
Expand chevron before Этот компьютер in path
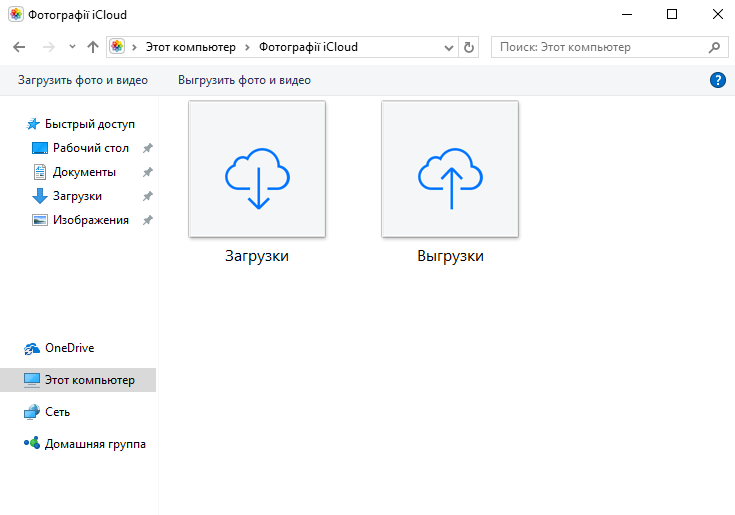coord(135,47)
